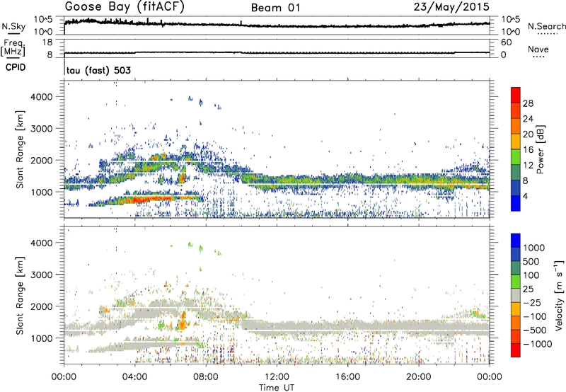This screenshot has height=392, width=566.
Task: Pick the blue top segment of velocity colorbar
Action: [516, 241]
